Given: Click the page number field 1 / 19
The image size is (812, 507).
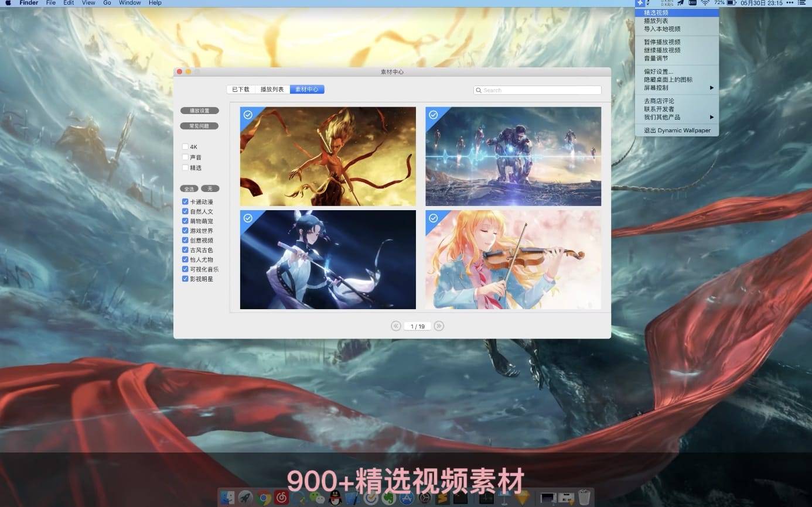Looking at the screenshot, I should tap(418, 326).
